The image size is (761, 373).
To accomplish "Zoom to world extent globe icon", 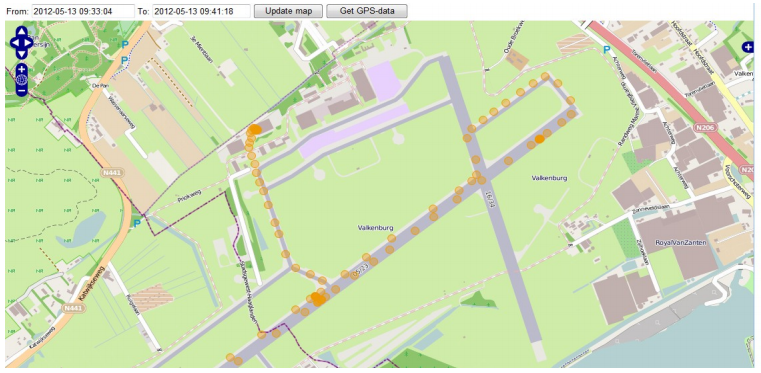I will [x=21, y=80].
